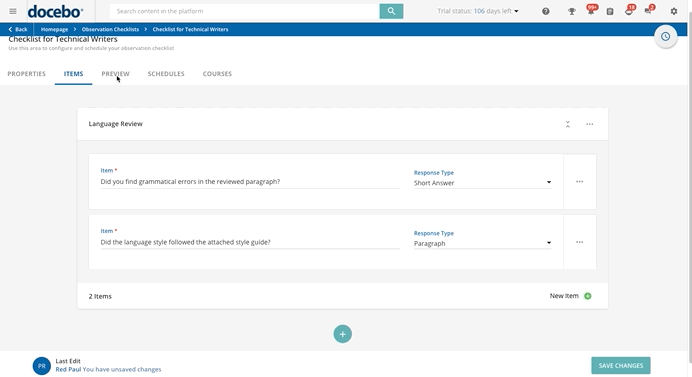Open Response Type dropdown showing Paragraph
This screenshot has width=692, height=377.
coord(482,243)
